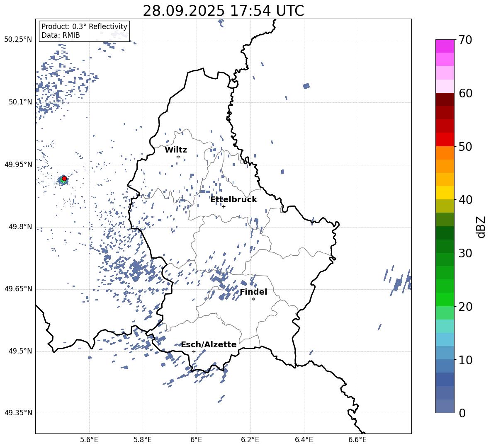Click the 50.1°N latitude label
Image resolution: width=491 pixels, height=448 pixels.
pyautogui.click(x=20, y=102)
